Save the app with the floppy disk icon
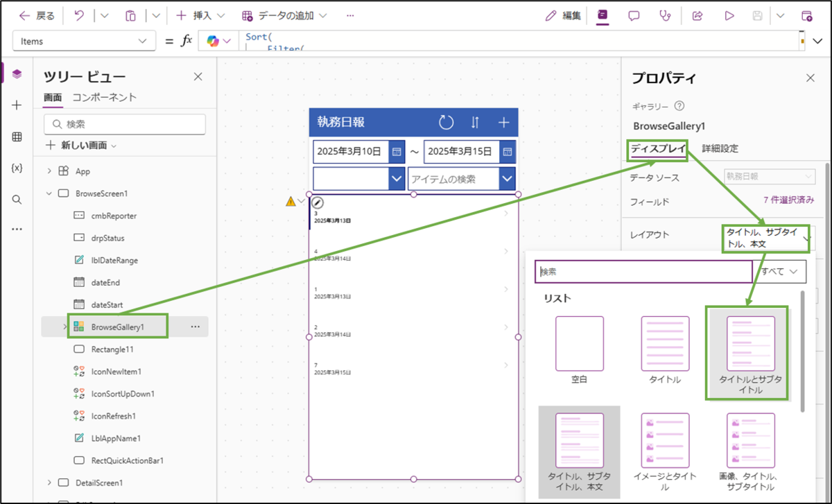 758,15
